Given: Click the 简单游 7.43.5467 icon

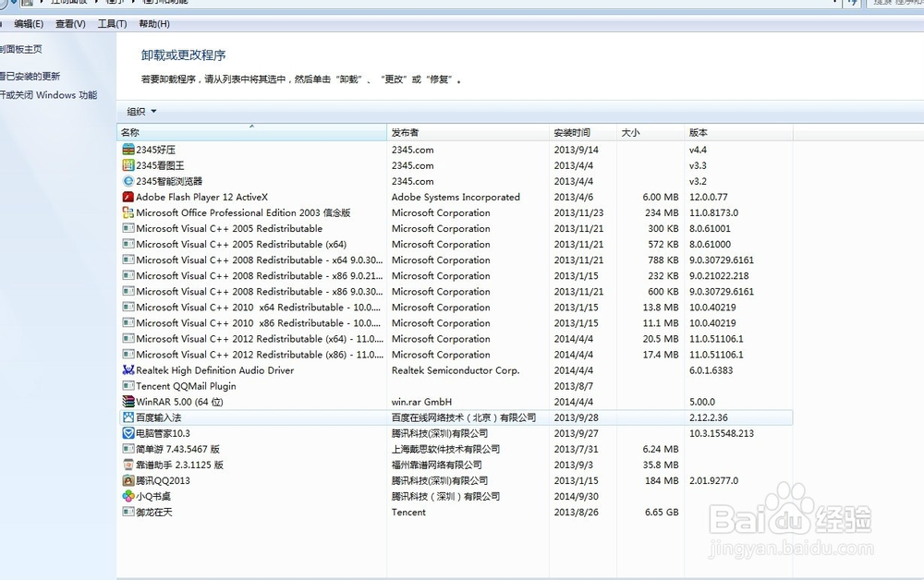Looking at the screenshot, I should pyautogui.click(x=128, y=449).
